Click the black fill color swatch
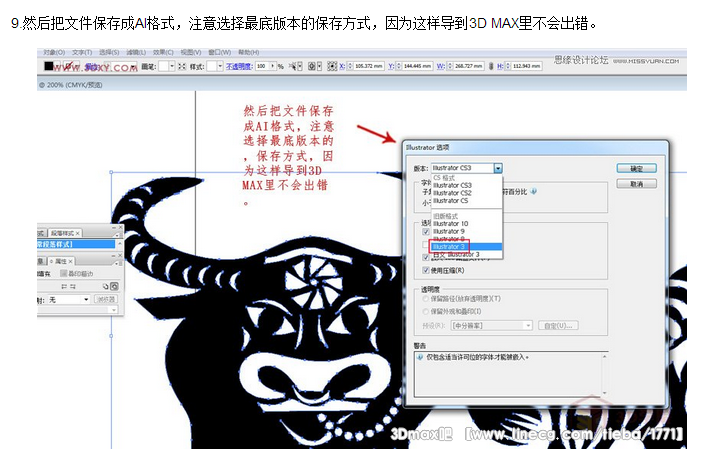 [49, 66]
